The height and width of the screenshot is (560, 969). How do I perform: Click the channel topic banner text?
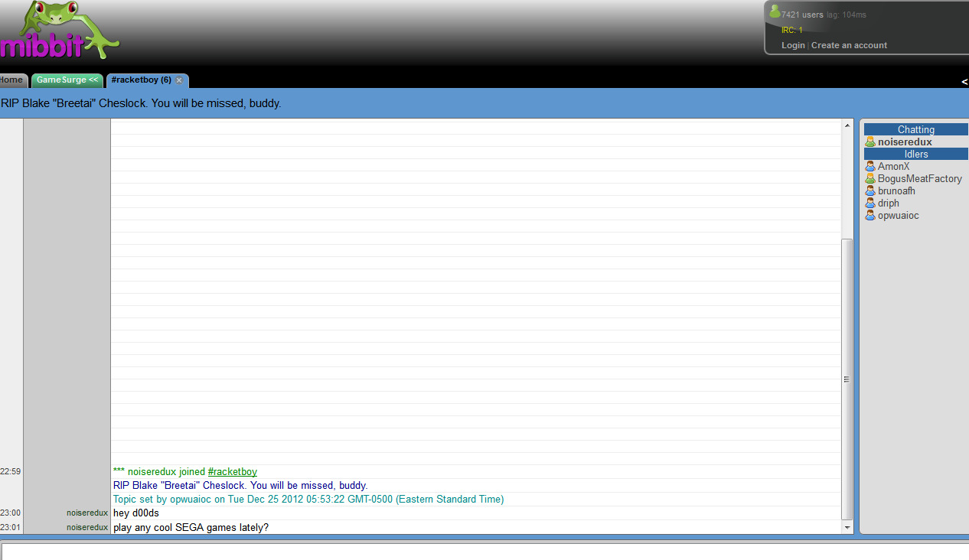[x=141, y=103]
